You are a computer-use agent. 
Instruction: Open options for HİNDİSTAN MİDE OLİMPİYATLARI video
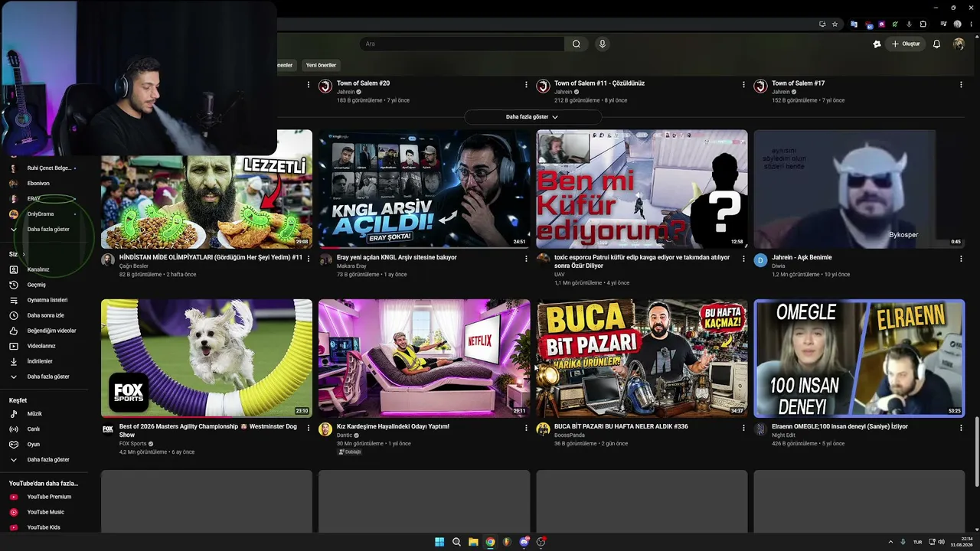309,259
